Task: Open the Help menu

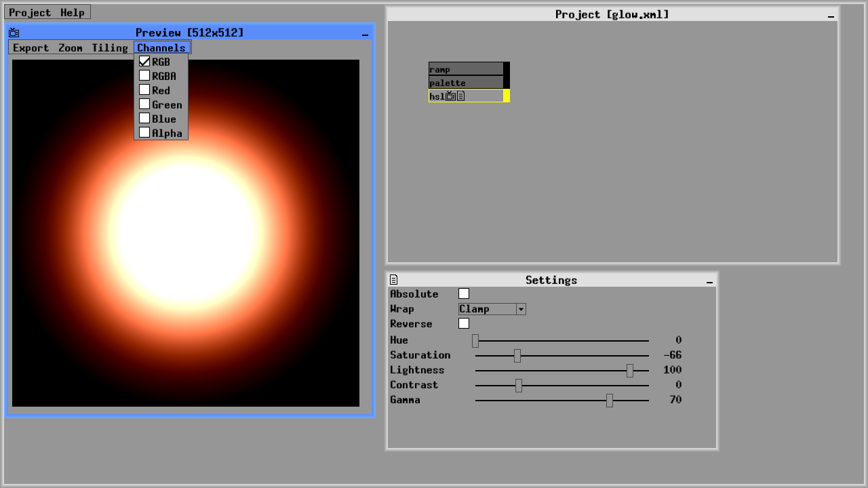Action: click(x=75, y=12)
